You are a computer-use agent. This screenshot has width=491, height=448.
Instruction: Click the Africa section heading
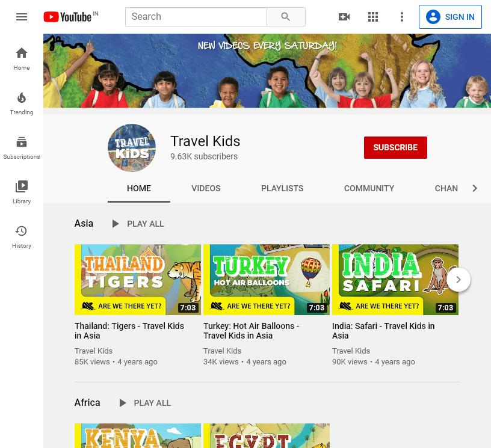87,403
